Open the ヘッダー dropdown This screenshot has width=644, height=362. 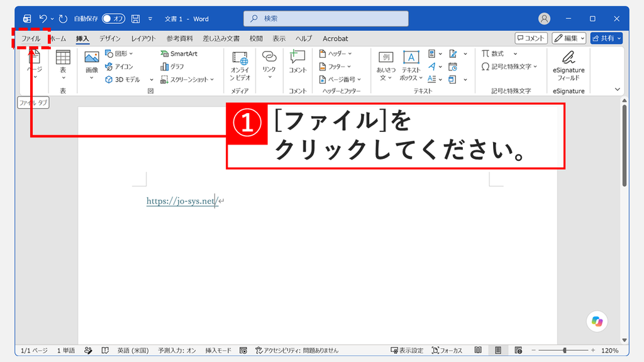pyautogui.click(x=336, y=53)
